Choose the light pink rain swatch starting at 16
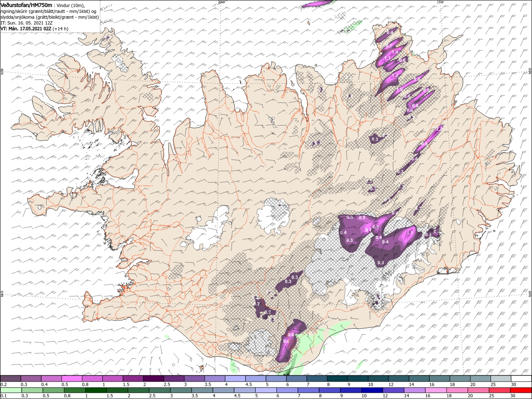Screen dimensions: 532x399 point(436,390)
